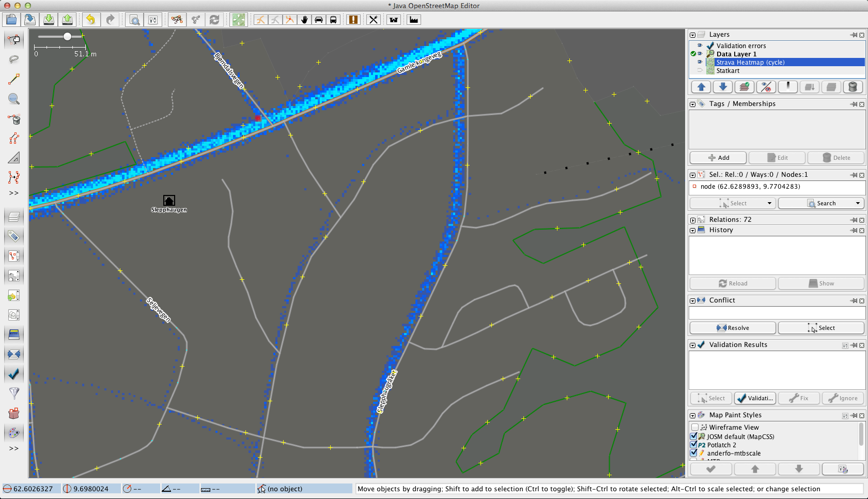Toggle the Validation Results checkmark sidebar button
This screenshot has width=868, height=499.
pyautogui.click(x=14, y=373)
